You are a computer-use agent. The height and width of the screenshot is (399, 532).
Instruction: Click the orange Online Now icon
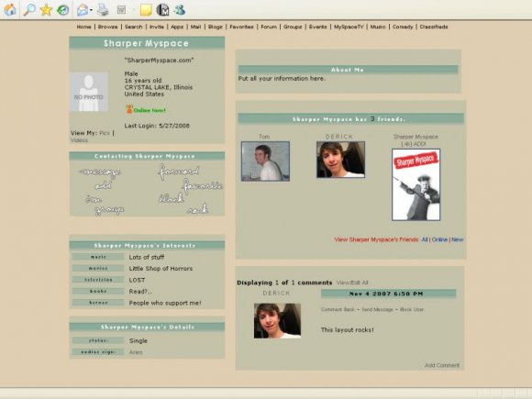129,109
